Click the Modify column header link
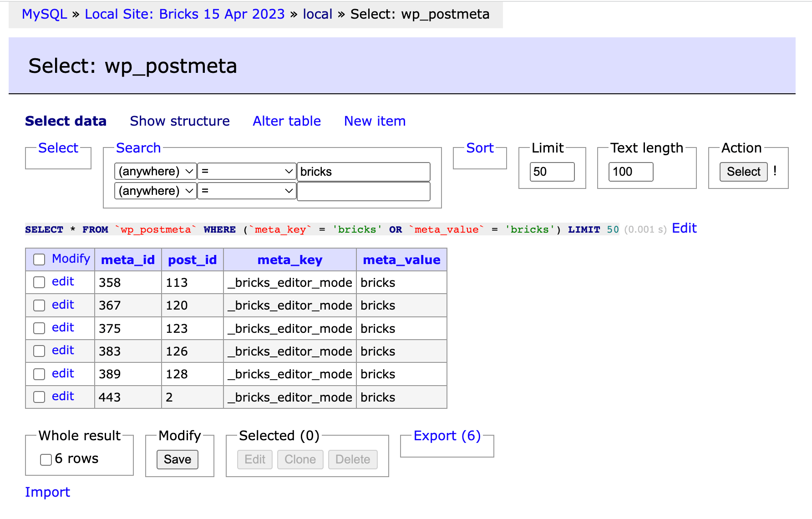The width and height of the screenshot is (812, 519). pyautogui.click(x=71, y=259)
